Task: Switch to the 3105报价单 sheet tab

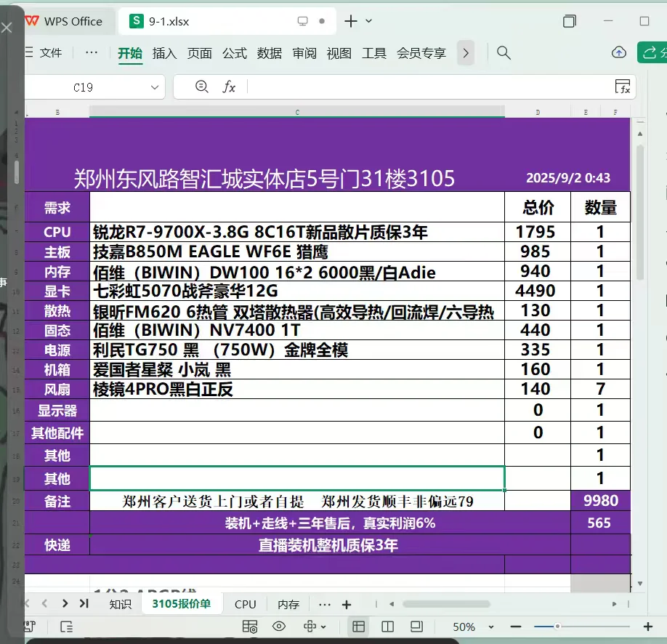Action: [x=182, y=603]
